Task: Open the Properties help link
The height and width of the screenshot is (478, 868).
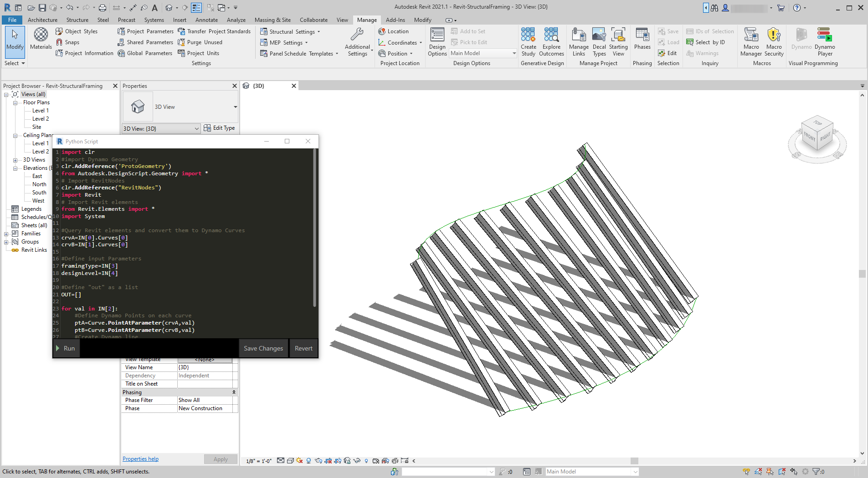Action: (x=140, y=459)
